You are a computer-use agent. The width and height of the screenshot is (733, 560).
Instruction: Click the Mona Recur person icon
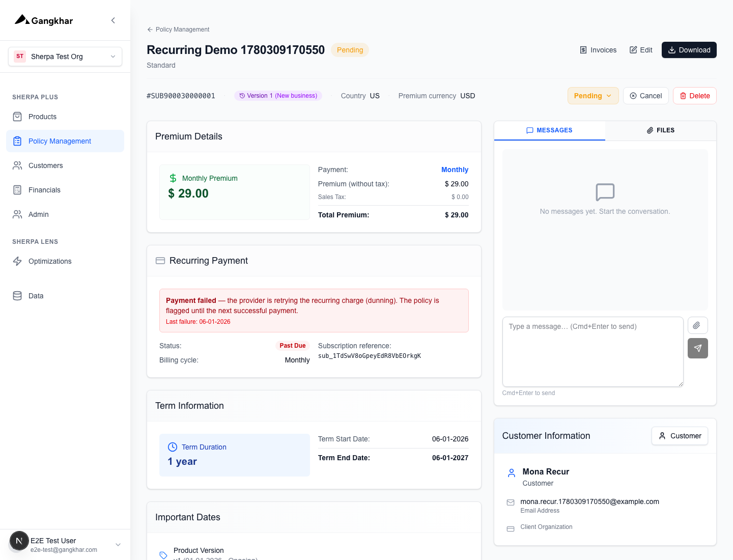coord(512,473)
